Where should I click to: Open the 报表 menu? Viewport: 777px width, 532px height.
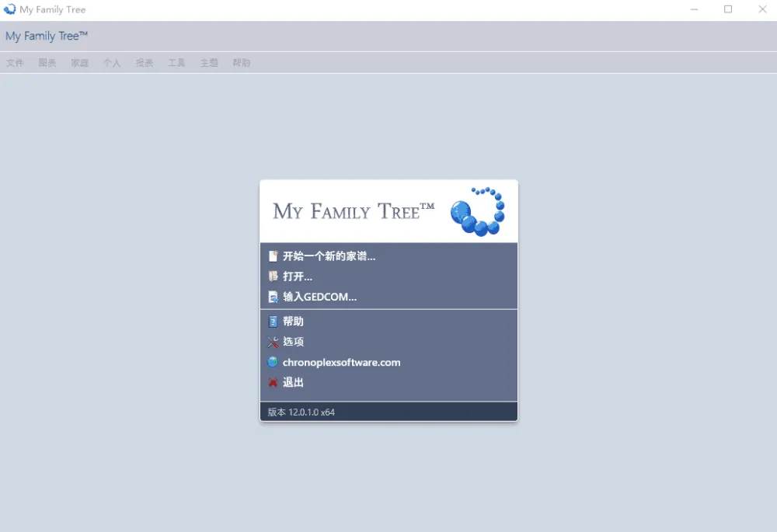144,62
